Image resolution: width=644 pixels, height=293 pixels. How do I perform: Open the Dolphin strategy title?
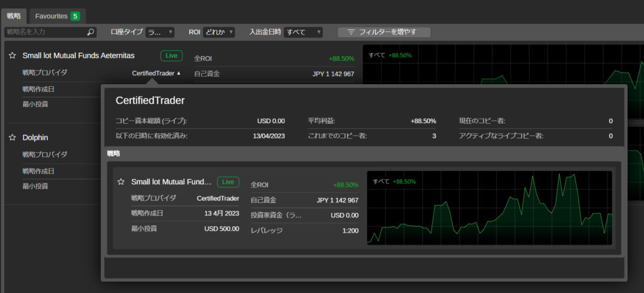click(x=35, y=138)
